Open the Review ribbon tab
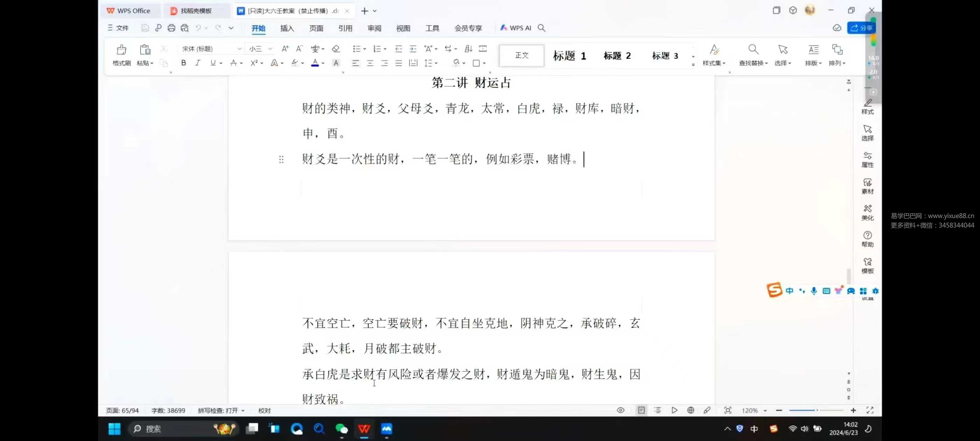This screenshot has width=980, height=441. 374,28
